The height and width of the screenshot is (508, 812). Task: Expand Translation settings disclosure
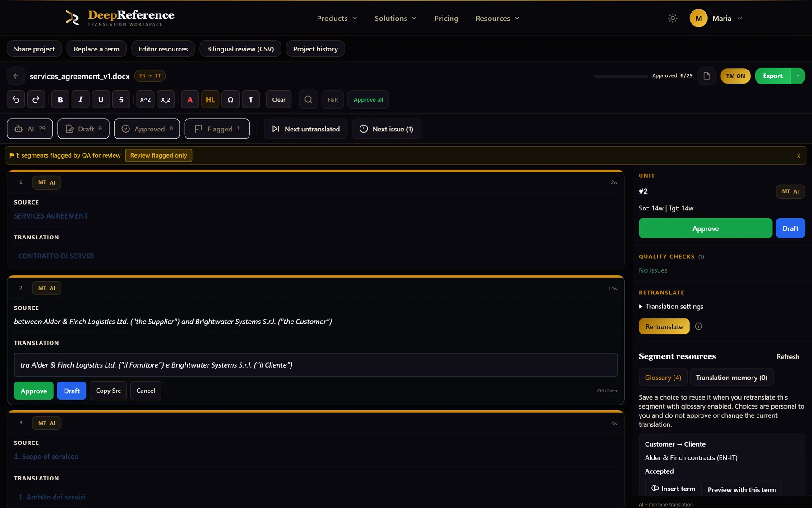671,306
